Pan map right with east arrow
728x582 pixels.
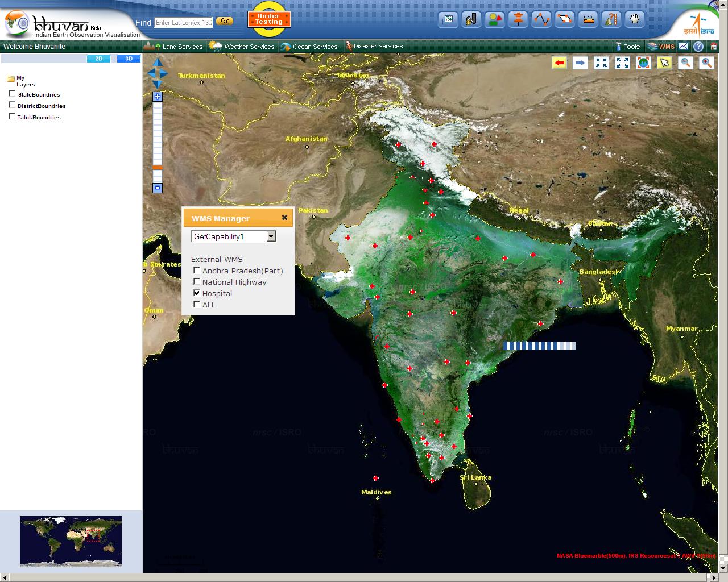[x=164, y=73]
